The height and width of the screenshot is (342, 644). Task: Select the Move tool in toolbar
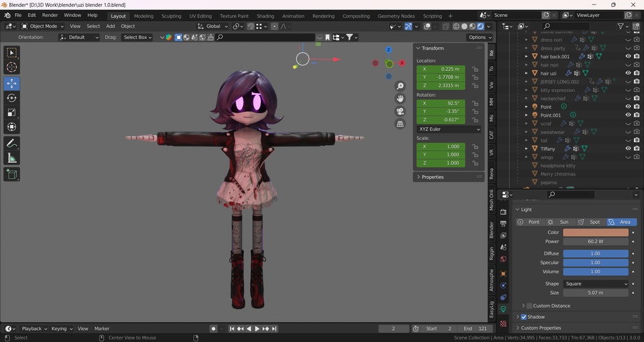pos(11,84)
